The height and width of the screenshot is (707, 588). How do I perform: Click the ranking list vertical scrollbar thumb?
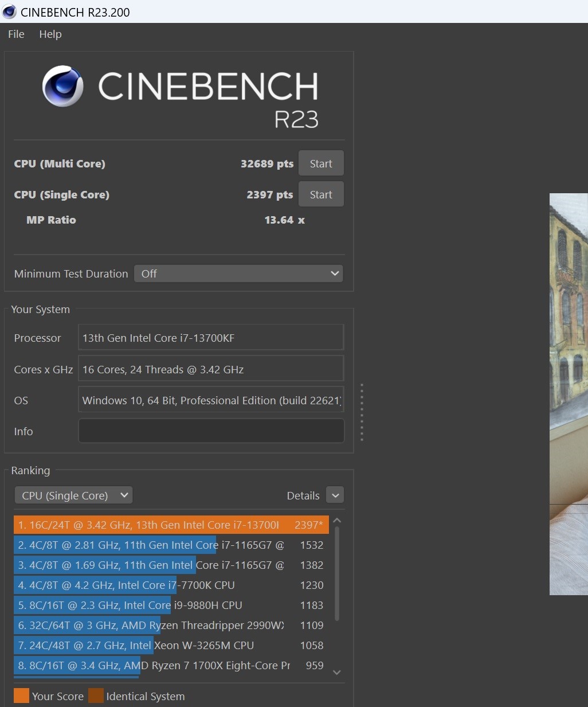337,573
